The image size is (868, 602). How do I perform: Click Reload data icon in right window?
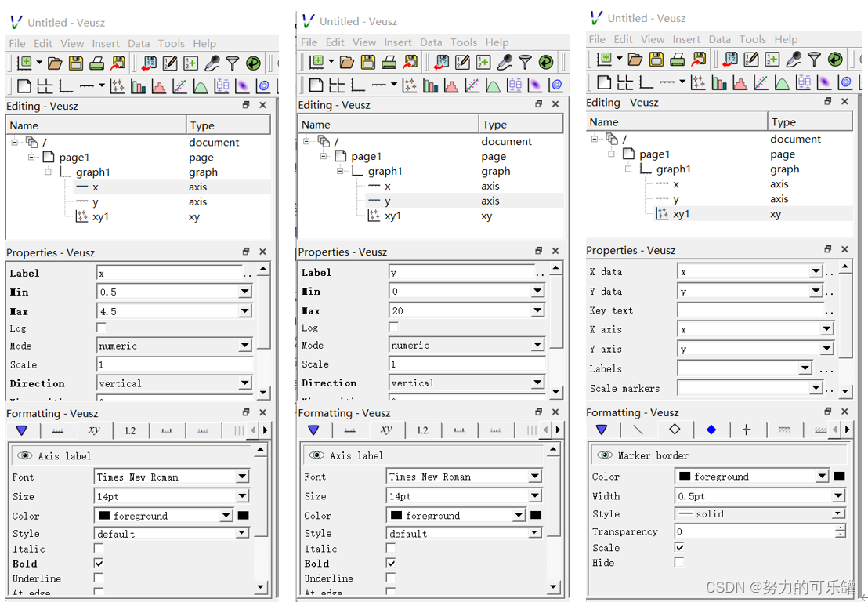[x=835, y=60]
